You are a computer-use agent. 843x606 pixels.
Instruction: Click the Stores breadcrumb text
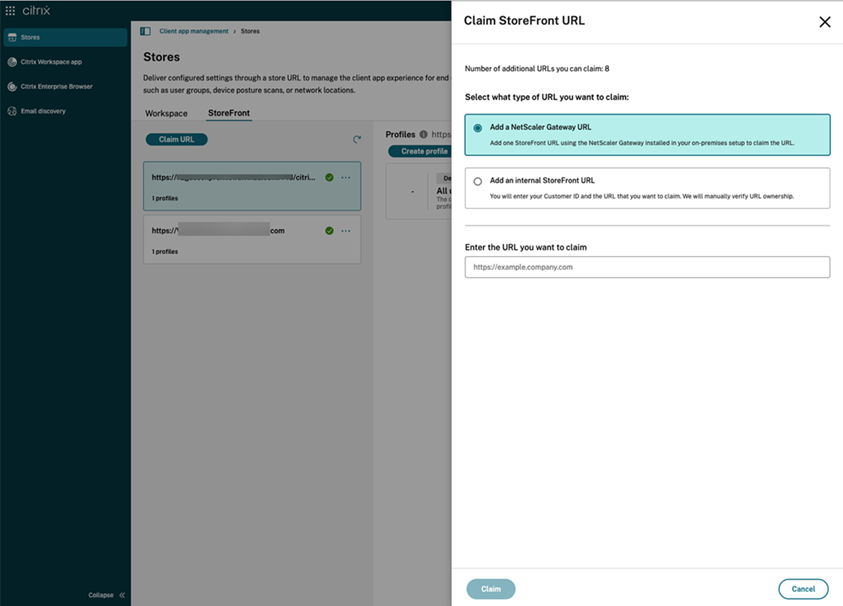click(x=250, y=31)
